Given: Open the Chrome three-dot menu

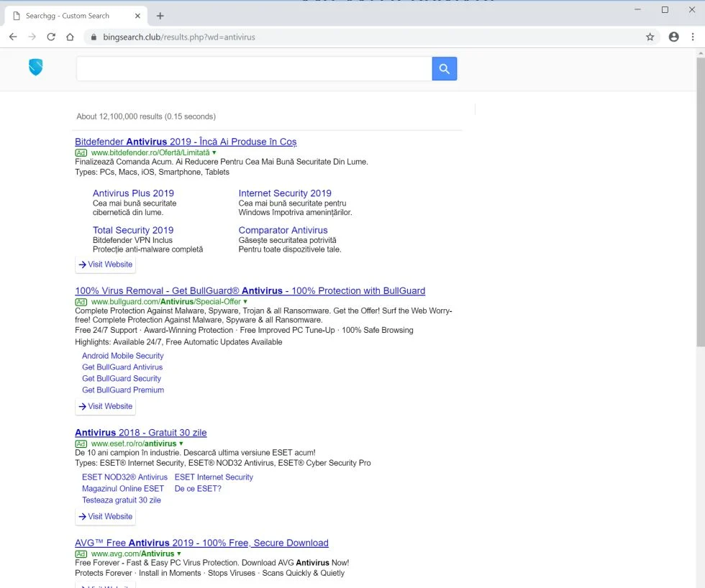Looking at the screenshot, I should pos(692,37).
